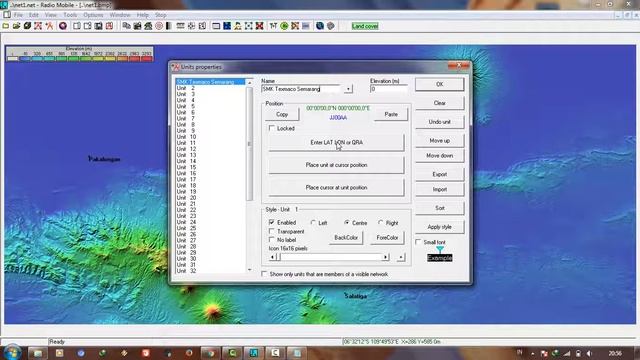Click the volume speaker tray icon

point(589,353)
